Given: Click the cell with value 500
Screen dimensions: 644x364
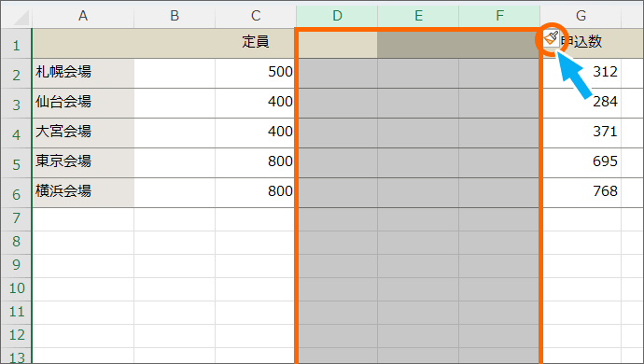Looking at the screenshot, I should click(x=256, y=73).
